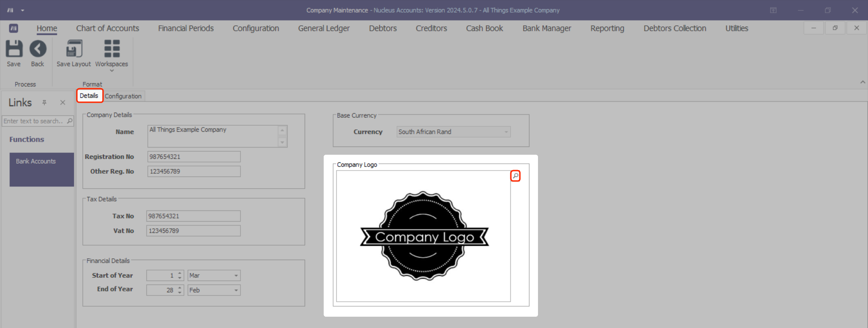868x328 pixels.
Task: Open the General Ledger tab
Action: pyautogui.click(x=324, y=28)
